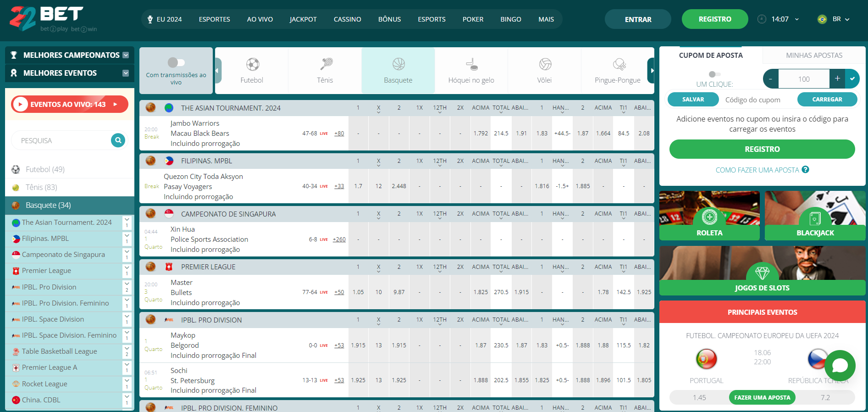Image resolution: width=868 pixels, height=412 pixels.
Task: Open the EU 2024 menu item
Action: click(165, 19)
